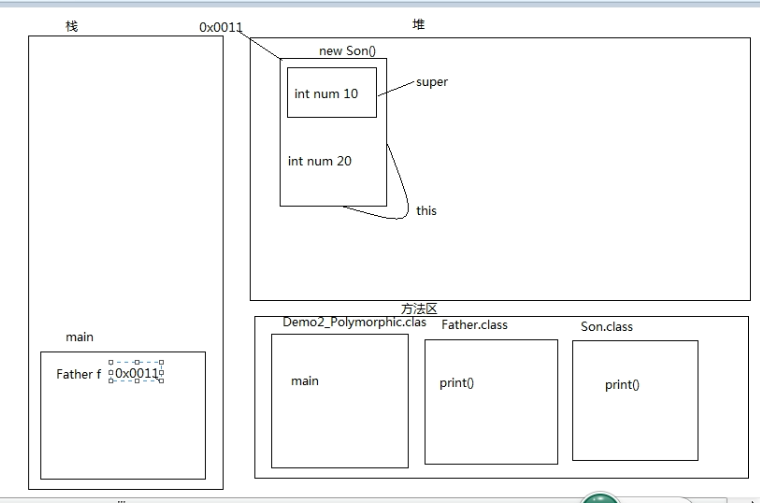The width and height of the screenshot is (760, 503).
Task: Click print() inside the Son.class box
Action: click(x=622, y=385)
